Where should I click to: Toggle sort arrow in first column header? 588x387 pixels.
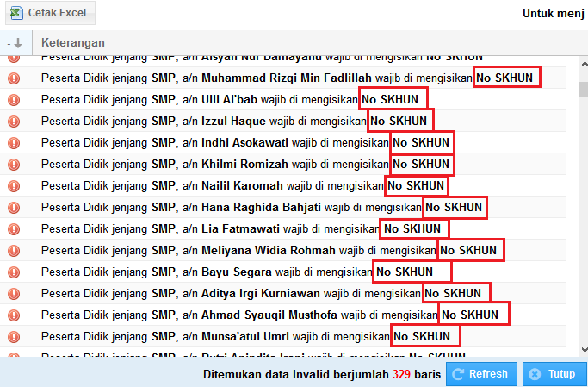pyautogui.click(x=15, y=42)
